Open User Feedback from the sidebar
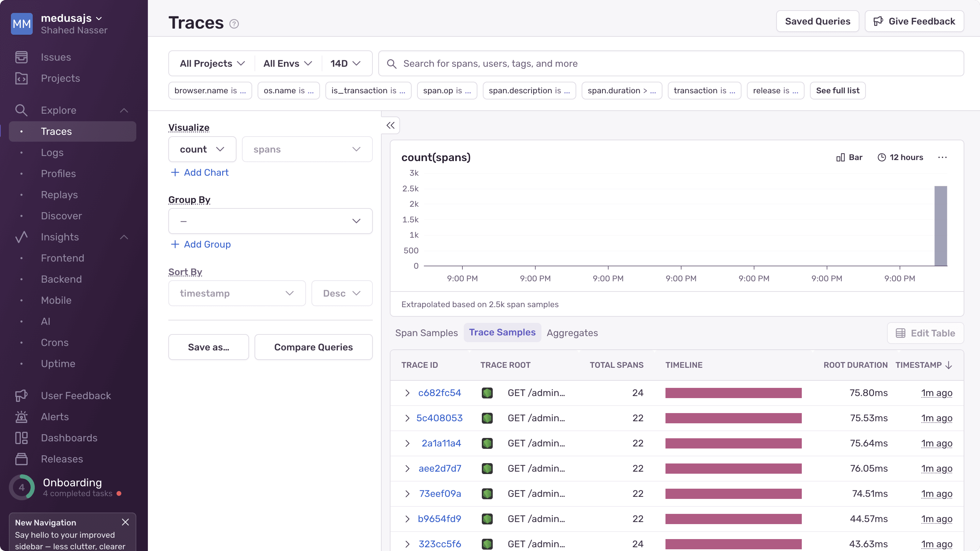Viewport: 980px width, 551px height. click(x=75, y=395)
